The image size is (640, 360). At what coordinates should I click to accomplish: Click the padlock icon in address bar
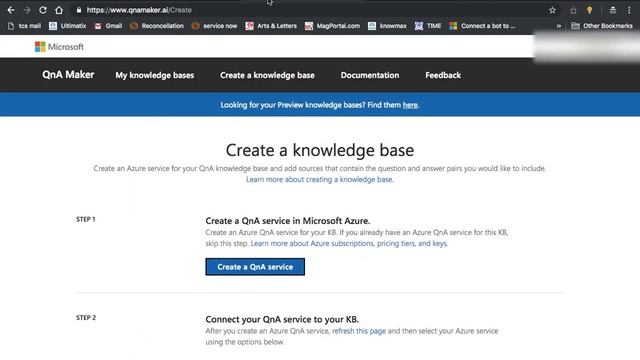click(x=79, y=10)
